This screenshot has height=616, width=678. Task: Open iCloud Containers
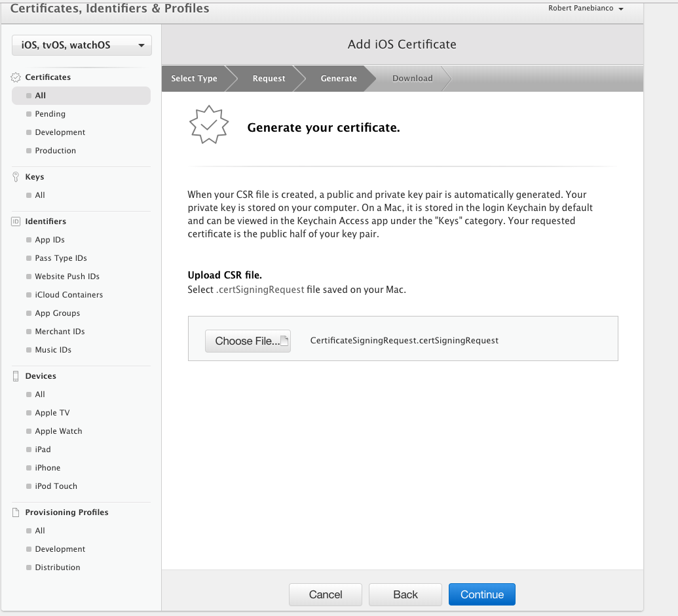(x=69, y=295)
